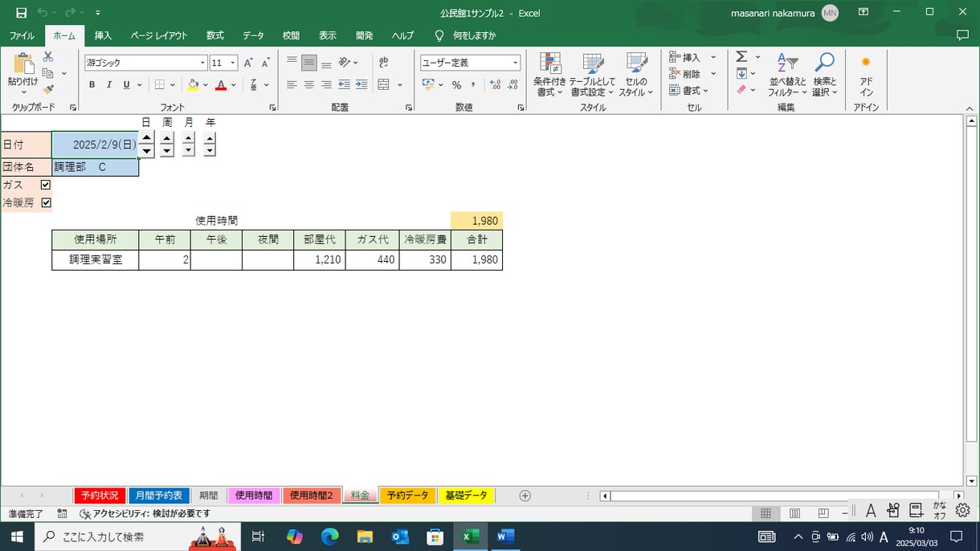Align text right
This screenshot has height=551, width=980.
click(x=326, y=84)
